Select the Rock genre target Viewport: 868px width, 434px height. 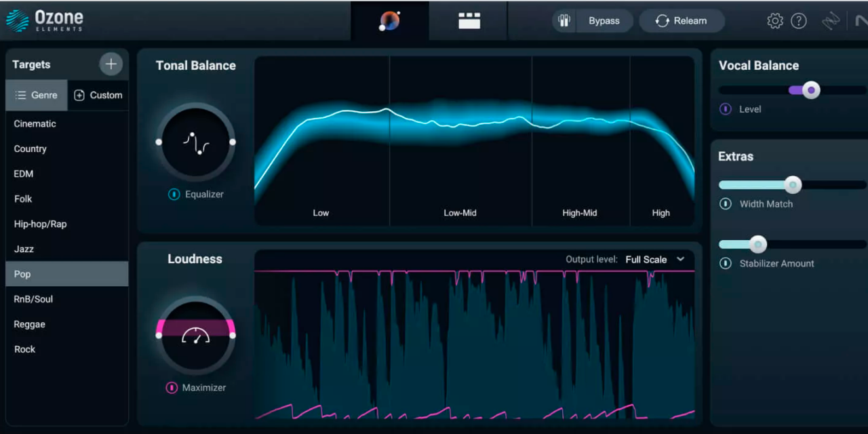click(24, 349)
